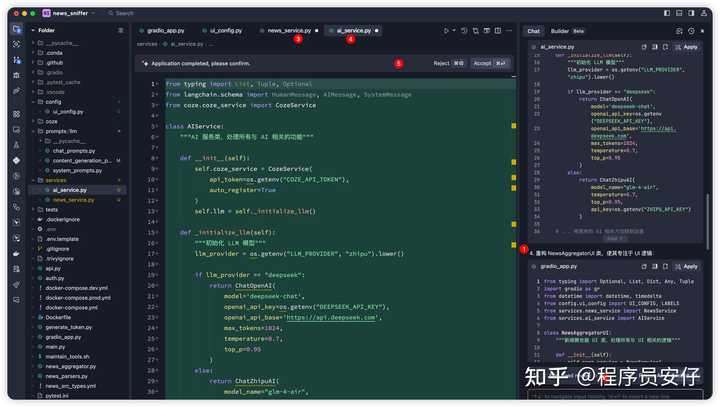Image resolution: width=720 pixels, height=407 pixels.
Task: Accept the applied code changes
Action: pos(489,63)
